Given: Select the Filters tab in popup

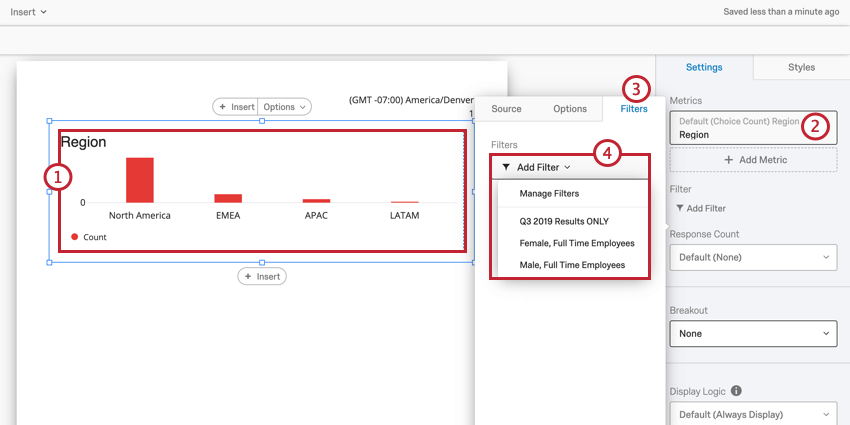Looking at the screenshot, I should point(633,109).
